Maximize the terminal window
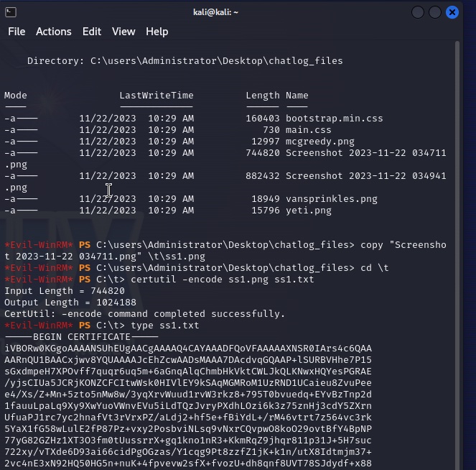This screenshot has width=476, height=470. [435, 12]
